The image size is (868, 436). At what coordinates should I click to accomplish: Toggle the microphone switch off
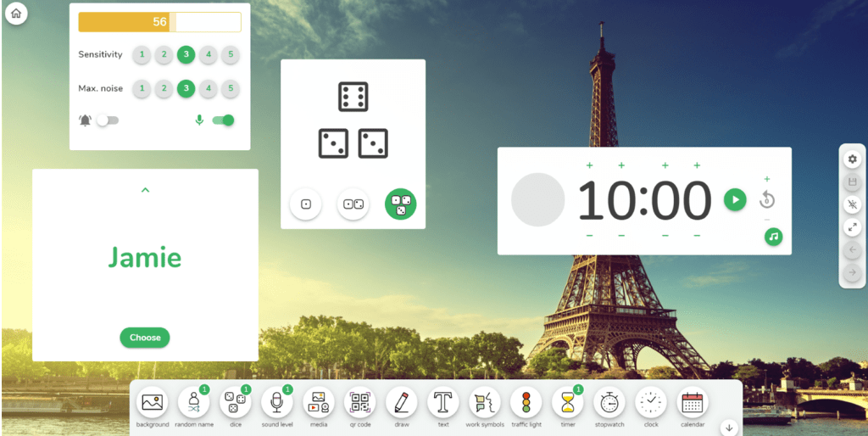[223, 120]
